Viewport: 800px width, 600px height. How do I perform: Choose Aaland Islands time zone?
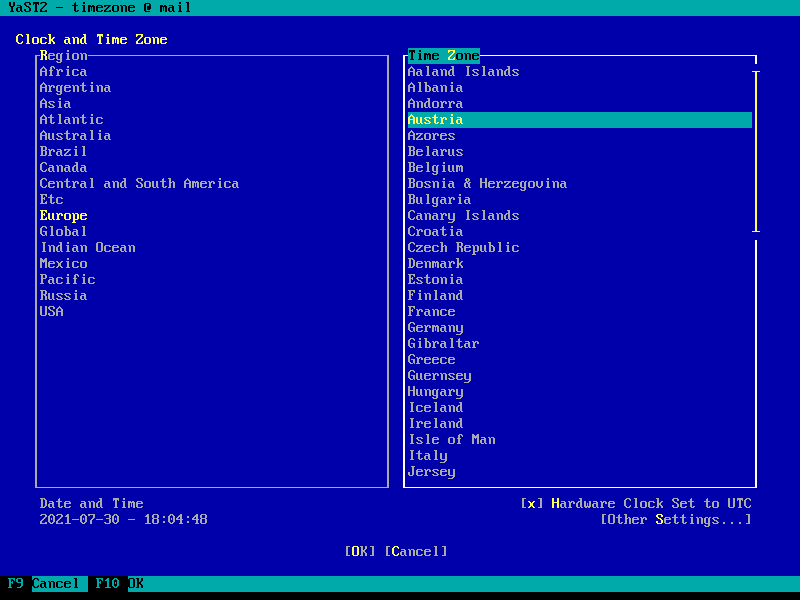point(463,71)
